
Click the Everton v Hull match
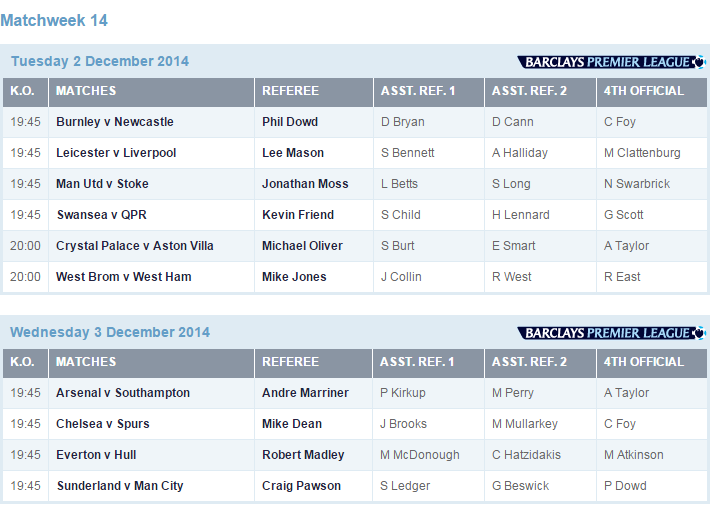(96, 455)
